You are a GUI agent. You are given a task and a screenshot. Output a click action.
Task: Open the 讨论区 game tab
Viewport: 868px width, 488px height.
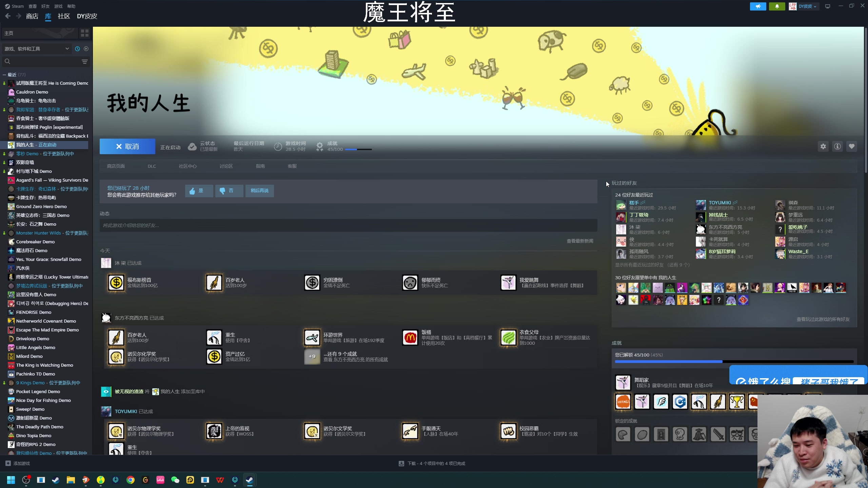pyautogui.click(x=226, y=166)
